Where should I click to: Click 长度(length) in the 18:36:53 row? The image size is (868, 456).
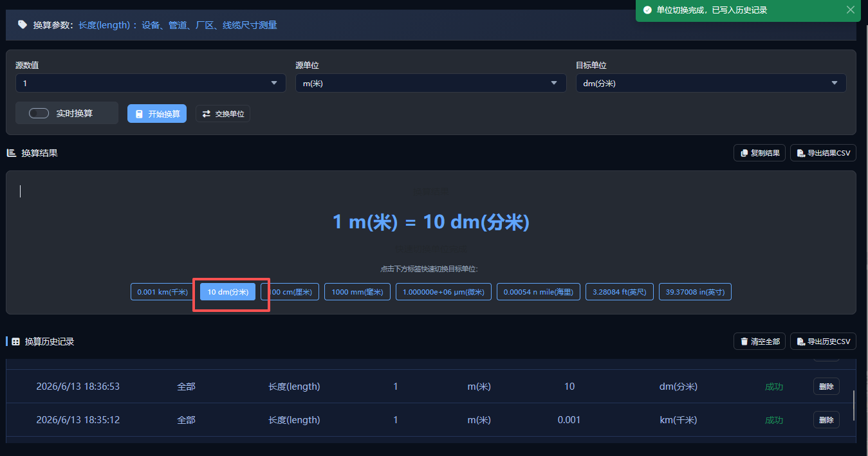294,387
